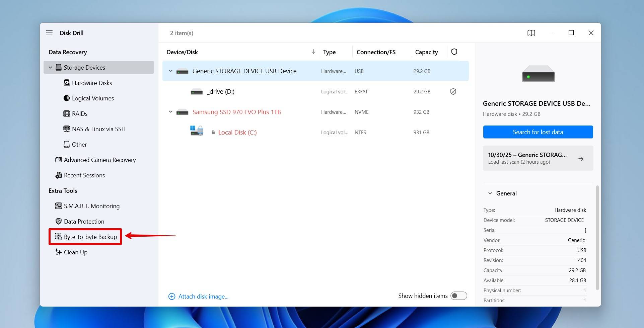
Task: Collapse the Generic STORAGE DEVICE USB Device entry
Action: [x=170, y=71]
